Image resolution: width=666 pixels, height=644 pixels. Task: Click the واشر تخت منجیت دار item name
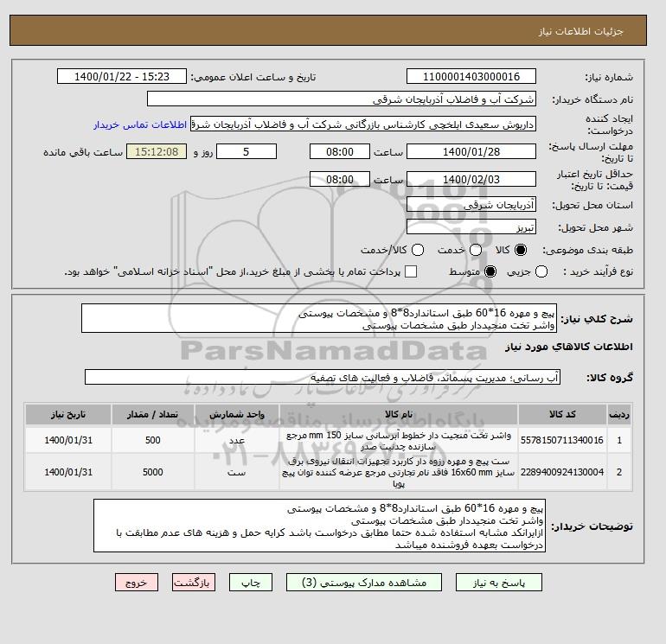point(399,441)
